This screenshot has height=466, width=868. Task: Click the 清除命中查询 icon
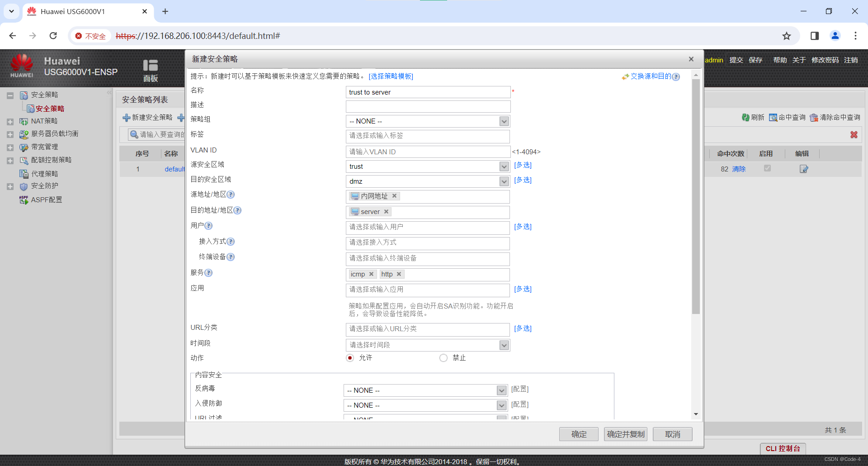(814, 118)
